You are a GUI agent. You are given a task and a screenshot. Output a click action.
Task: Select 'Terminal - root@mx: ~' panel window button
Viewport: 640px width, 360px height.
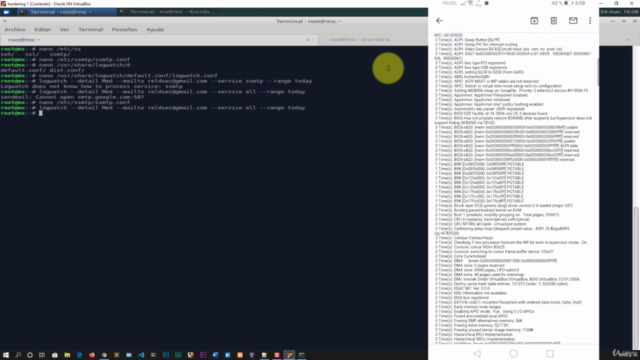tap(66, 12)
